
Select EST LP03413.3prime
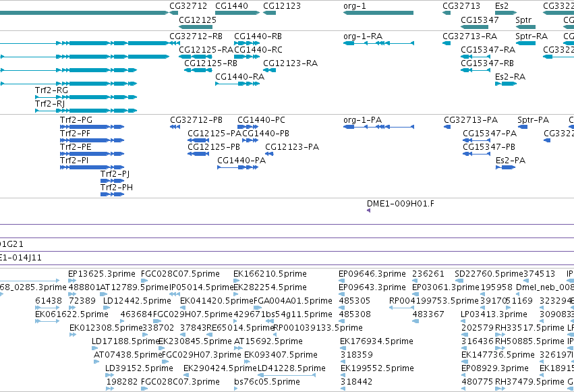[494, 315]
